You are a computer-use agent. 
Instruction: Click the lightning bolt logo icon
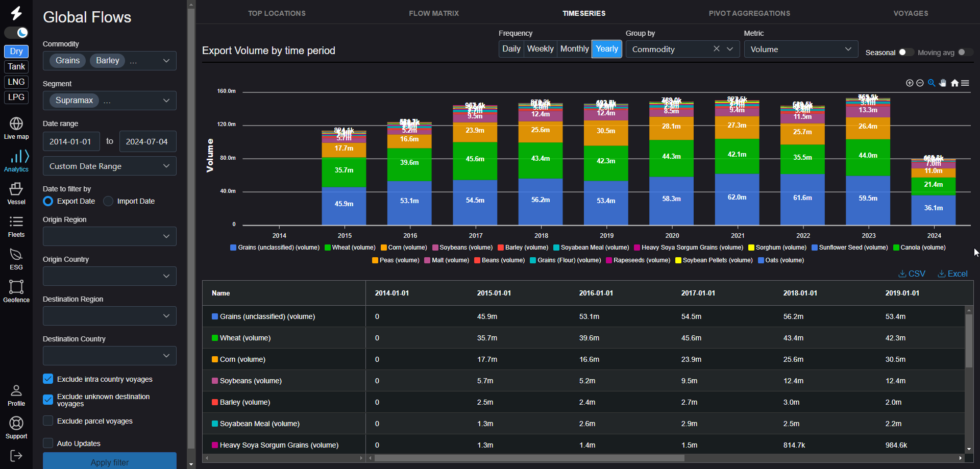[x=16, y=13]
